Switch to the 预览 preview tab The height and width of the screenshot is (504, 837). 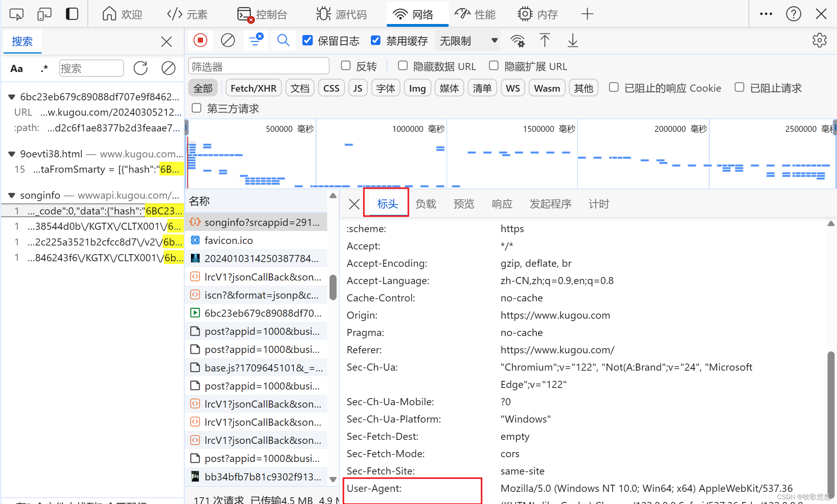tap(464, 203)
